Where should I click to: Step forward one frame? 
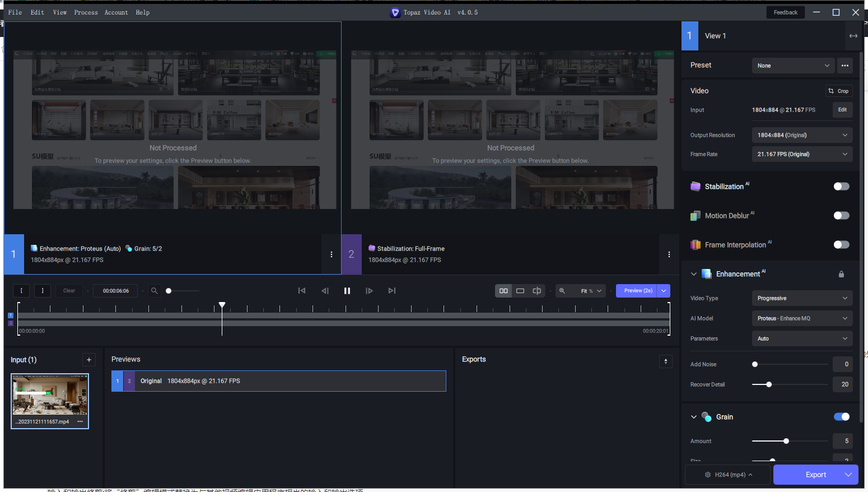tap(369, 290)
